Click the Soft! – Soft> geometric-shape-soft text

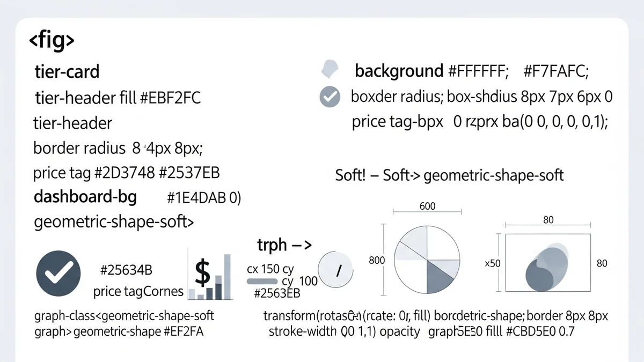click(x=449, y=175)
